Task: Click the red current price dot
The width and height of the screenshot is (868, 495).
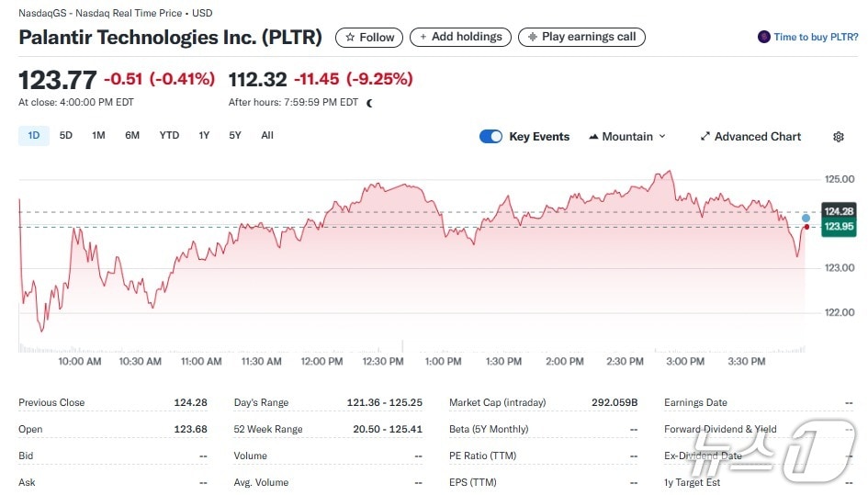Action: (x=806, y=227)
